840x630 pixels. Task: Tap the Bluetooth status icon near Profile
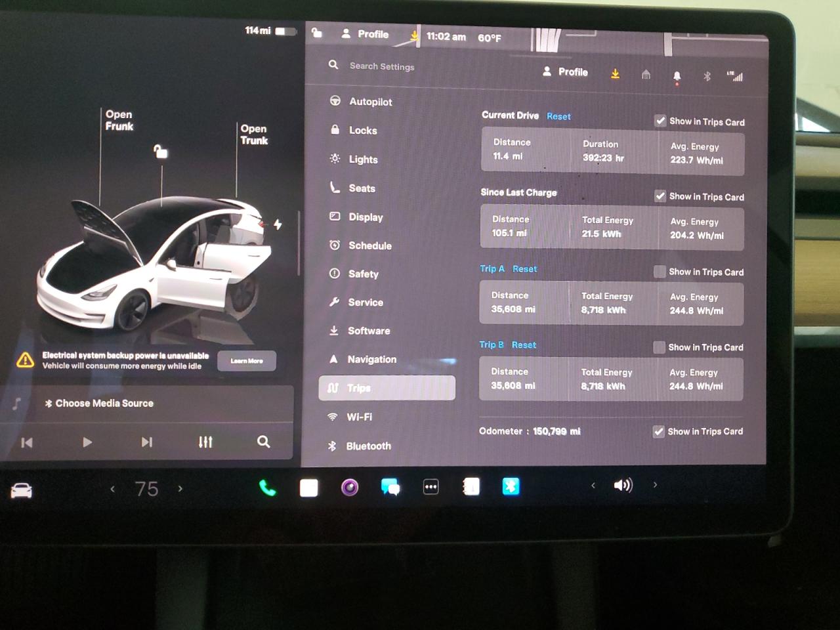tap(707, 76)
